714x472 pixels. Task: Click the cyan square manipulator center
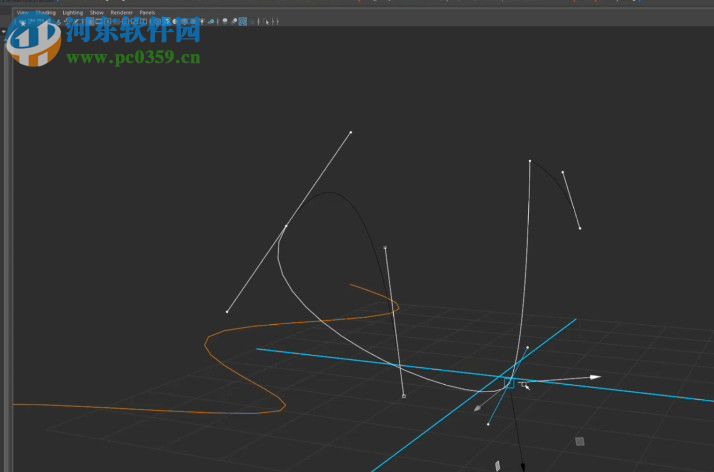click(510, 383)
